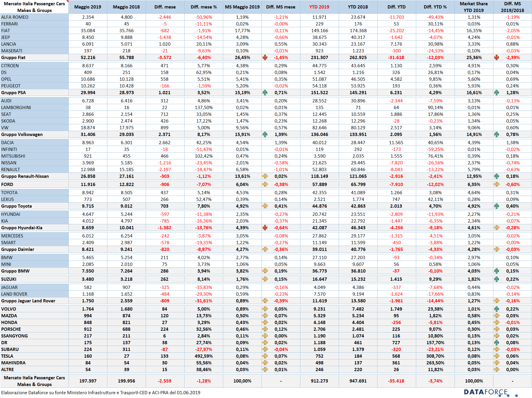Image resolution: width=532 pixels, height=398 pixels.
Task: Click yellow arrow in Gruppo Jaguar Land Rover MS month
Action: tap(265, 301)
